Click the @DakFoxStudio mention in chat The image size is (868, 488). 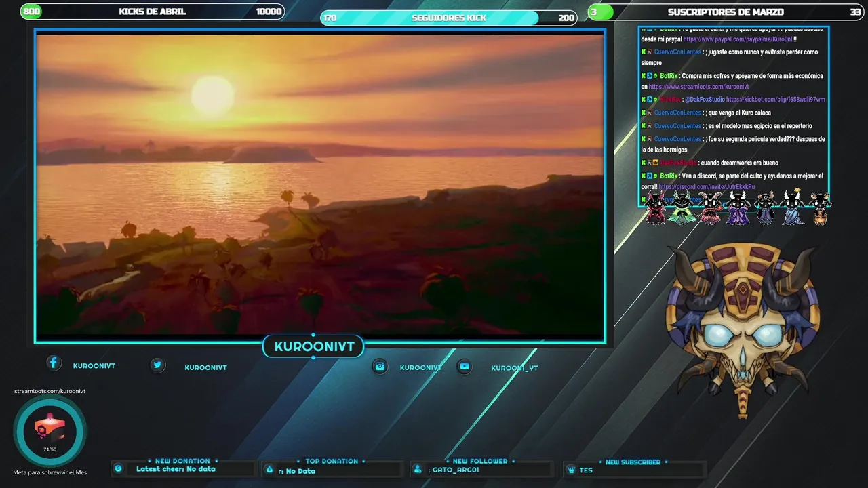[704, 100]
